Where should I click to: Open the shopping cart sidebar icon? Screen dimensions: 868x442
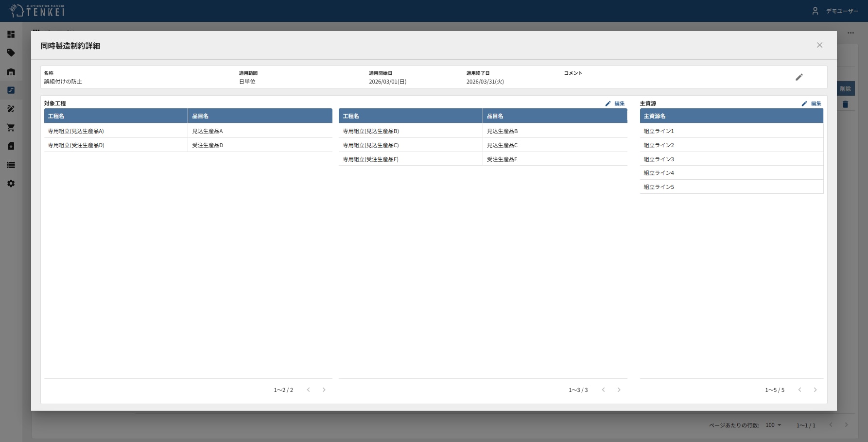point(11,128)
